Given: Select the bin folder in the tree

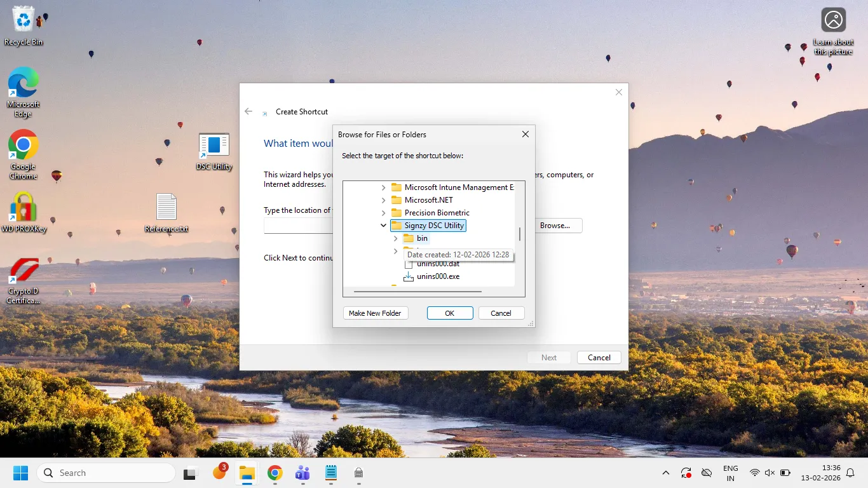Looking at the screenshot, I should point(416,238).
